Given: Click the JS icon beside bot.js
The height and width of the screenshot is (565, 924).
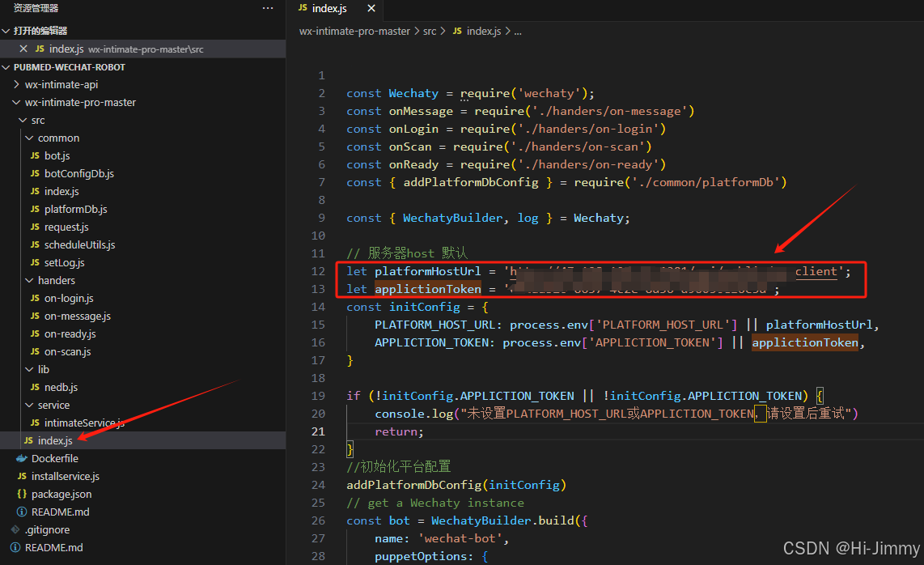Looking at the screenshot, I should (x=35, y=155).
